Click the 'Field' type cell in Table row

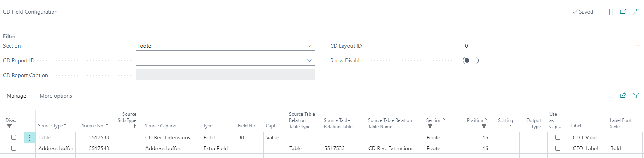(218, 137)
